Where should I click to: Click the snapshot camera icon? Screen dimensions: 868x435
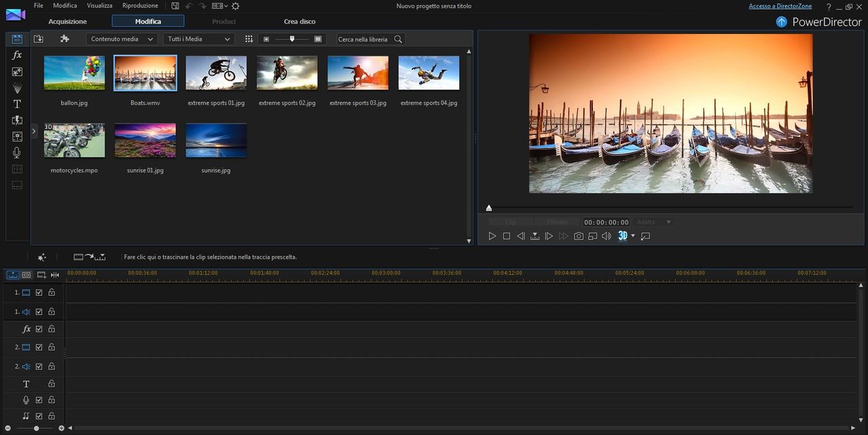pos(579,236)
